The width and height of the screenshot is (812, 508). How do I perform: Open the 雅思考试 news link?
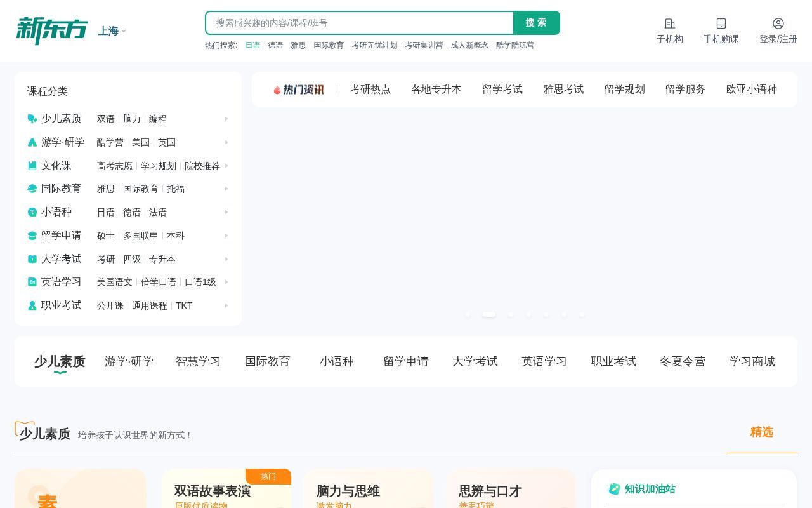pyautogui.click(x=563, y=90)
